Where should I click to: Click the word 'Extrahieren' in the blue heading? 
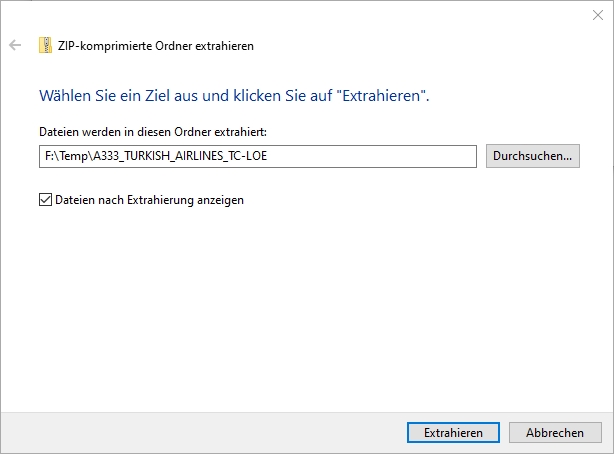pyautogui.click(x=383, y=97)
